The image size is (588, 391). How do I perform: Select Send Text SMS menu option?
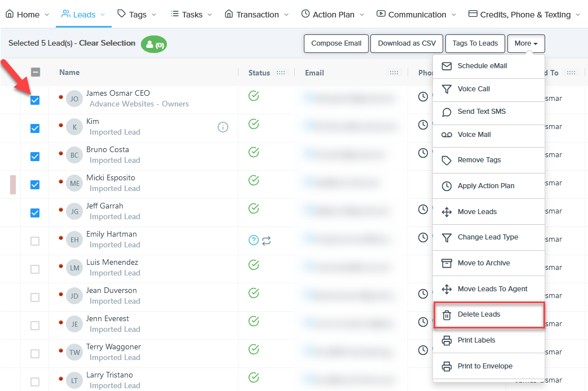481,112
